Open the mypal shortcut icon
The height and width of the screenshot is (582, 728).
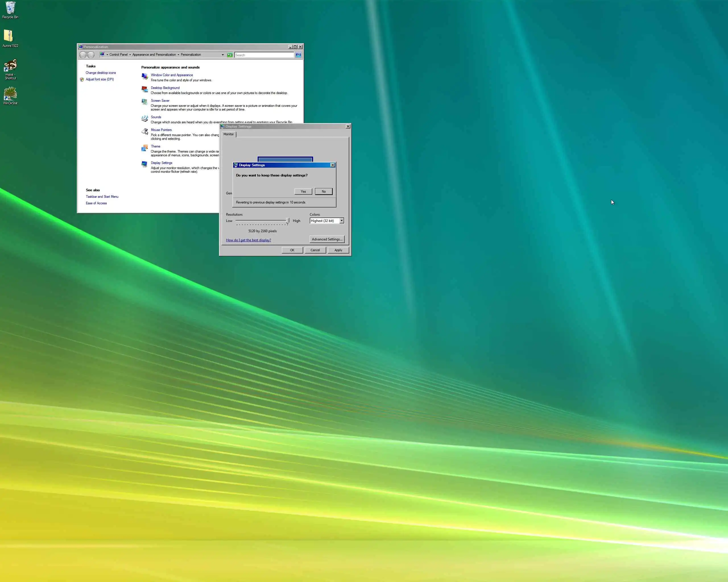point(10,65)
